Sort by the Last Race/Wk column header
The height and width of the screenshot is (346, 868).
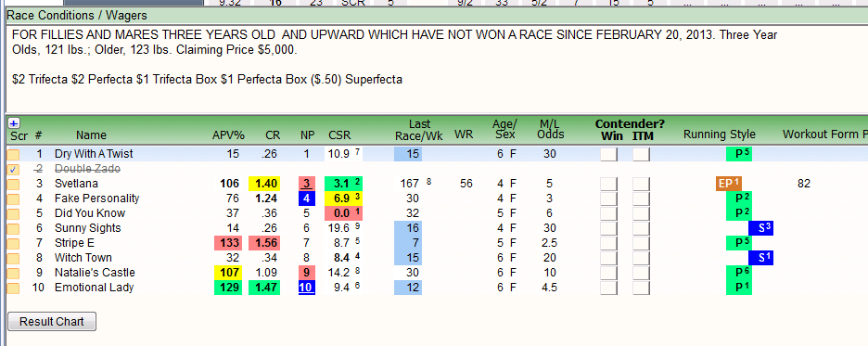point(418,130)
